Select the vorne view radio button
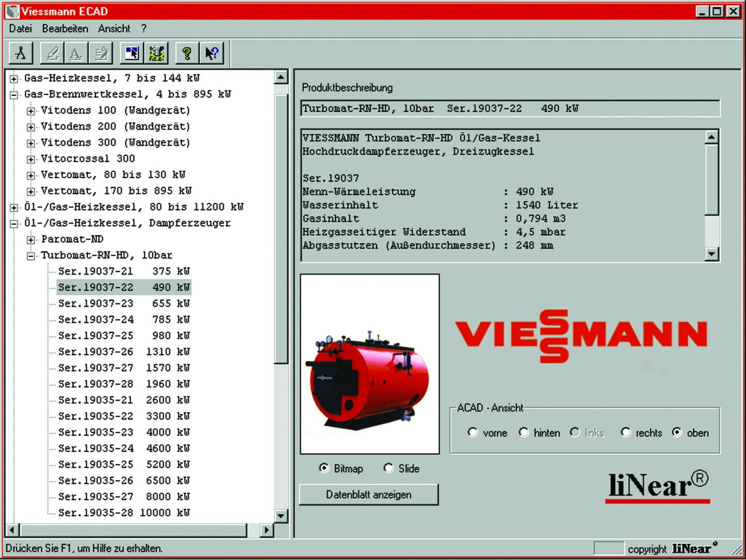 click(472, 432)
